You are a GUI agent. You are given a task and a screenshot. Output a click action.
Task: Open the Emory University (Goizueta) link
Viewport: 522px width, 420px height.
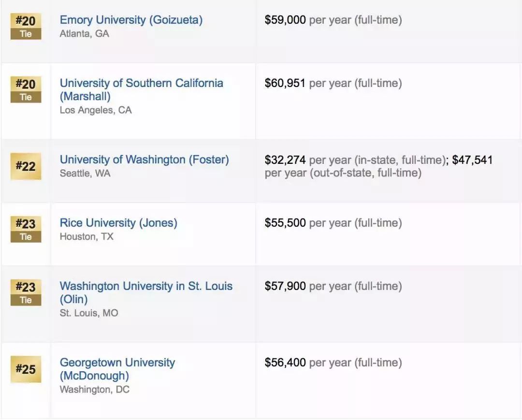click(131, 20)
